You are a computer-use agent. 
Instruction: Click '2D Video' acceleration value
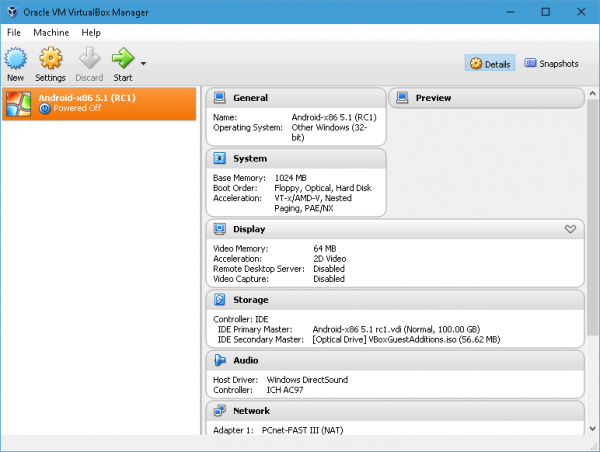(x=329, y=259)
